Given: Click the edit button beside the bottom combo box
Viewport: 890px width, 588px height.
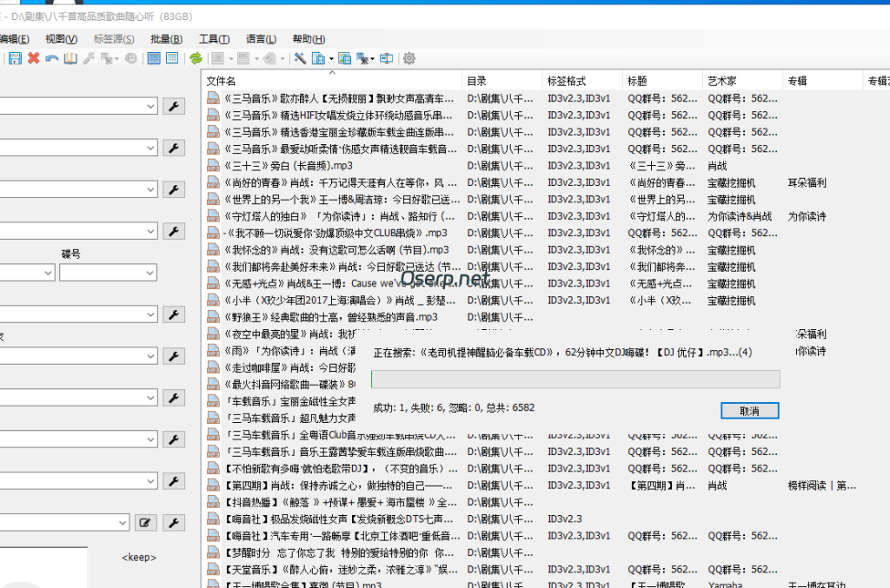Looking at the screenshot, I should click(146, 520).
